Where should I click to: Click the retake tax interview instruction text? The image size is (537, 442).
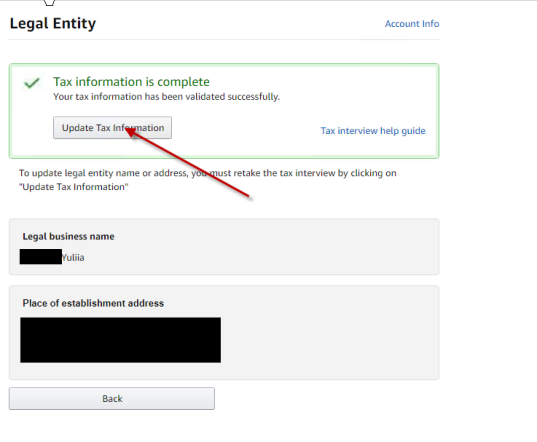pos(208,180)
